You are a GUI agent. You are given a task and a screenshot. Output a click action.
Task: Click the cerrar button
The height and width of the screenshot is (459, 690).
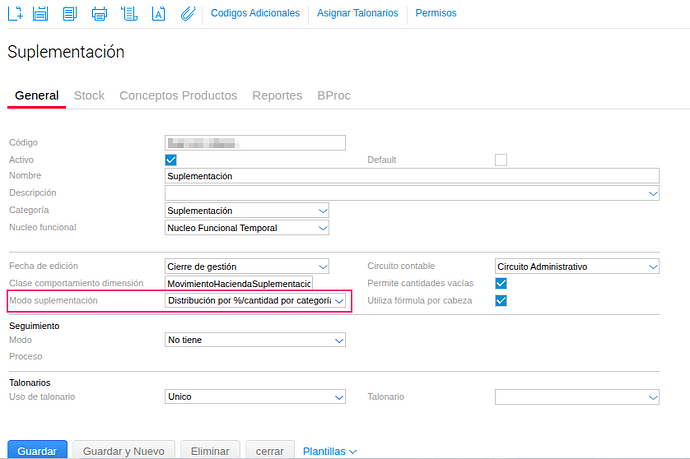(270, 450)
